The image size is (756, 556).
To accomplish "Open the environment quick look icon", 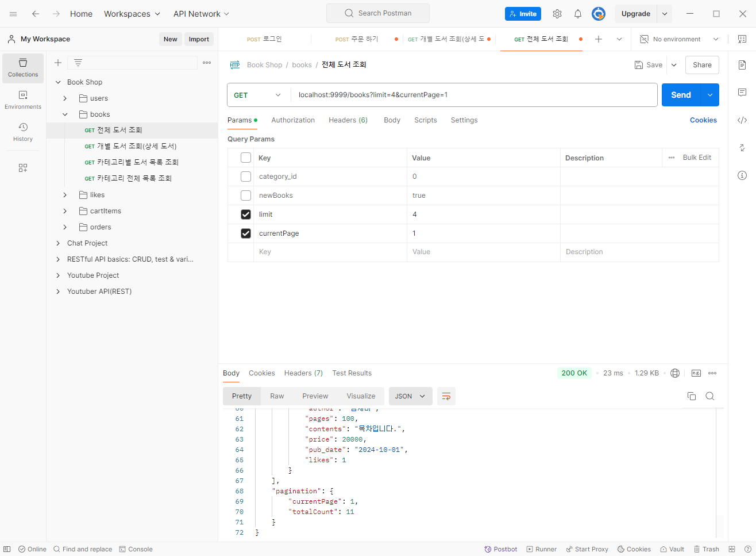I will (x=742, y=39).
